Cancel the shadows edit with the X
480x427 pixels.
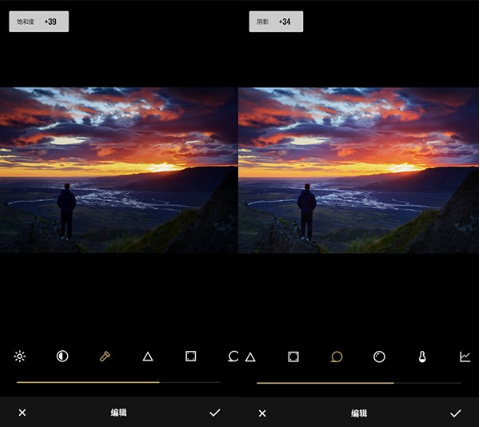coord(263,413)
